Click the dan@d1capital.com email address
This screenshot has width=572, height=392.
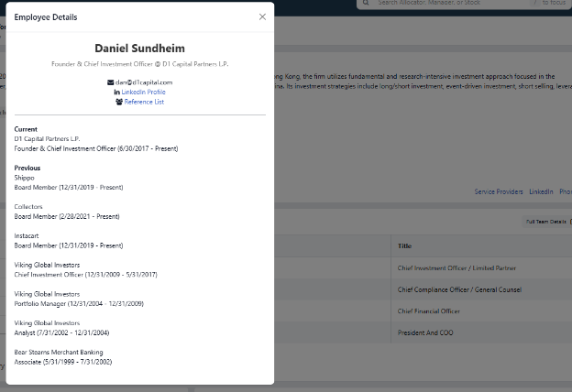point(144,82)
